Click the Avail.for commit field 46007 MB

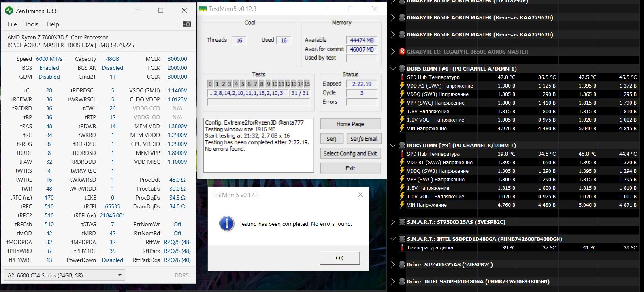(x=362, y=49)
